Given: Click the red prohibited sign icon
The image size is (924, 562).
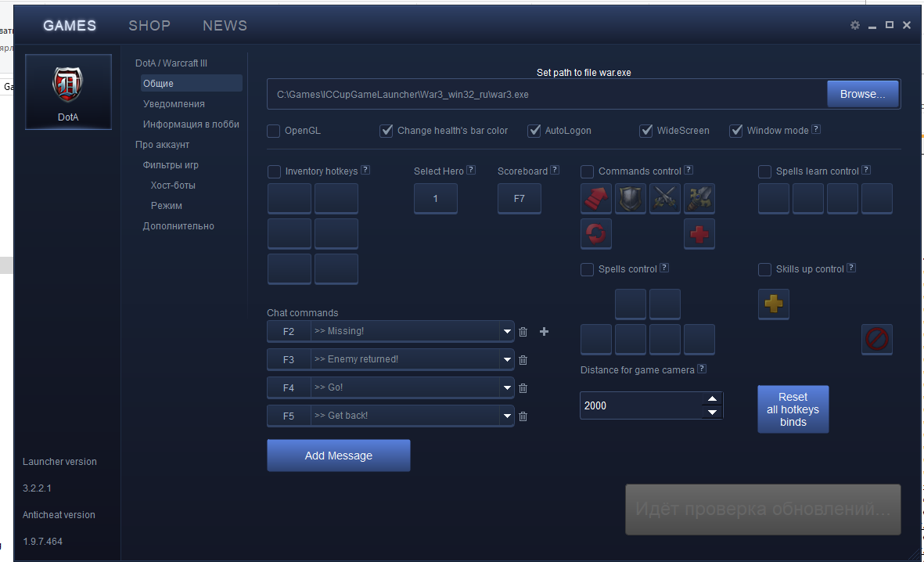Looking at the screenshot, I should pos(877,339).
